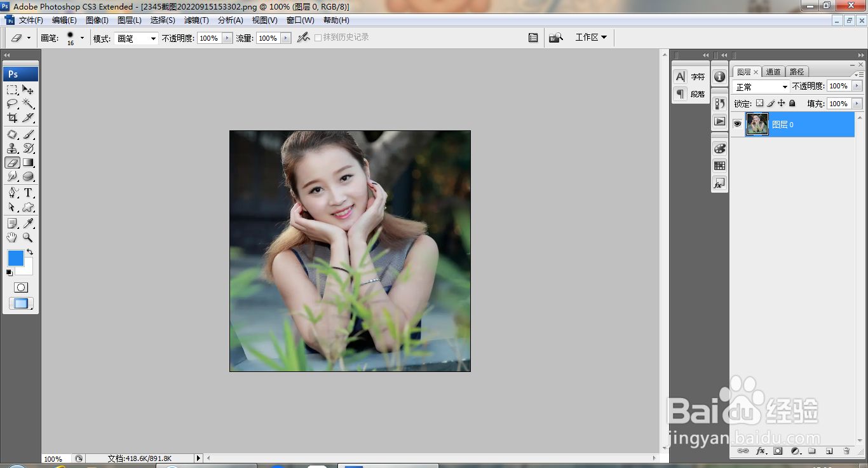Open the 模式 dropdown in options bar
Viewport: 868px width, 468px height.
[x=136, y=39]
